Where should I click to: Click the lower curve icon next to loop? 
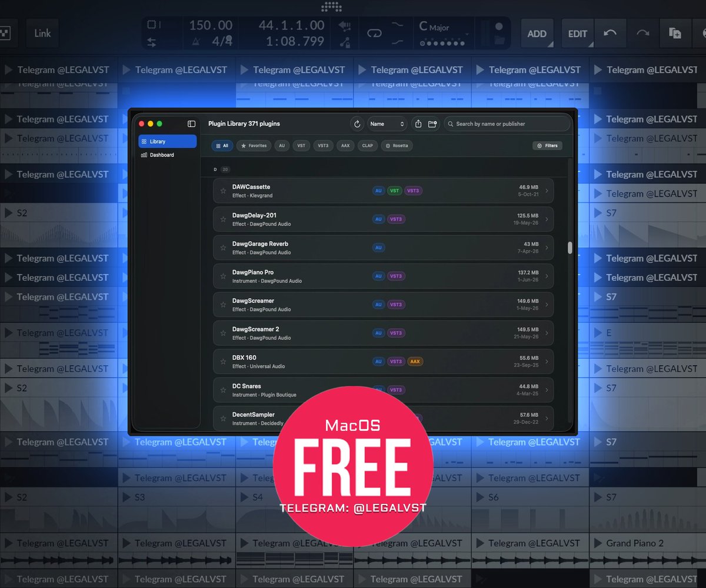[x=398, y=42]
